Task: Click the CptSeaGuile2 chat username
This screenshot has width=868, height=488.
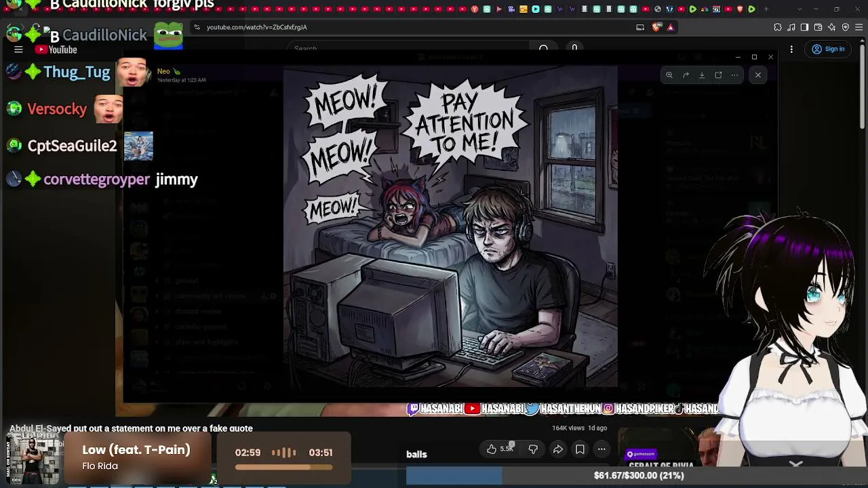Action: pyautogui.click(x=73, y=146)
